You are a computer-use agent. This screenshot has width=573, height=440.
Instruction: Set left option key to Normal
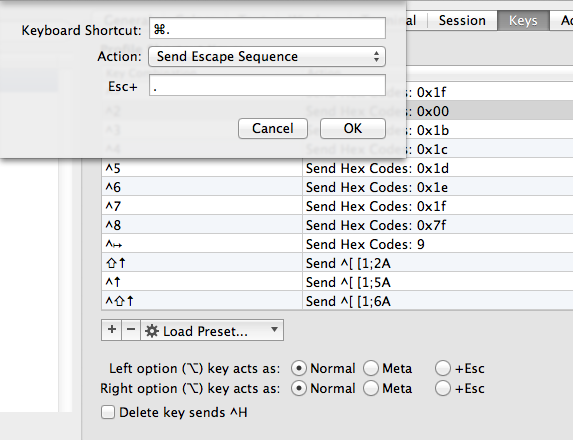point(299,368)
